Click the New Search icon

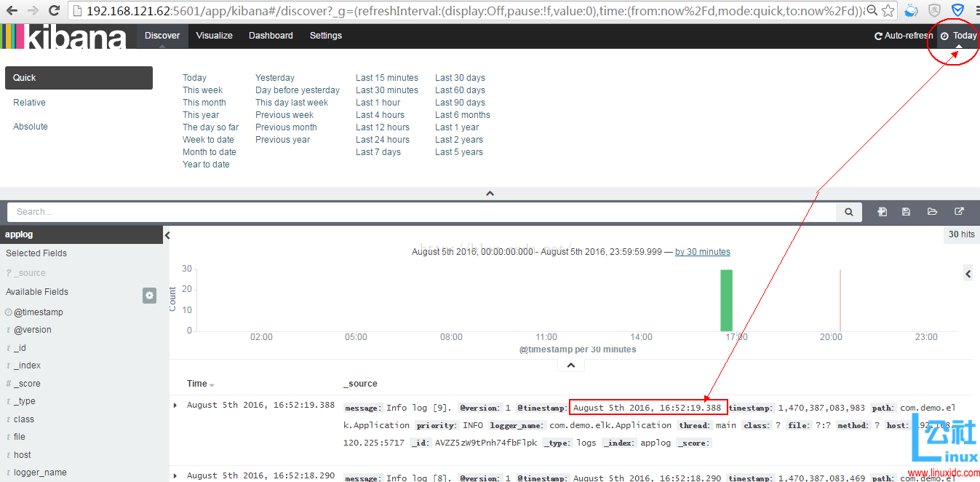click(x=882, y=212)
